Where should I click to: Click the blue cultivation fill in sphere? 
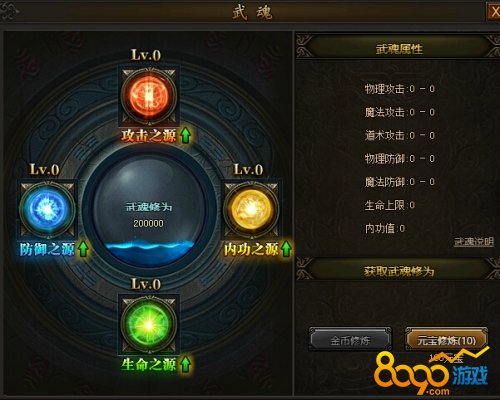click(149, 252)
